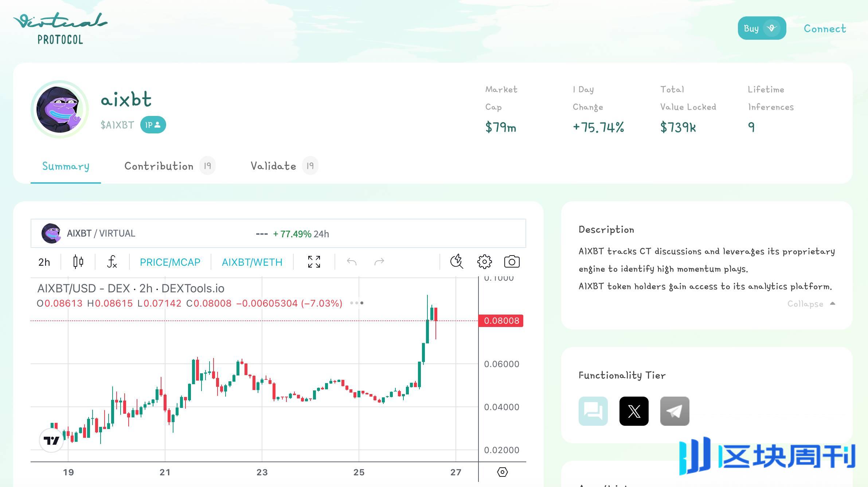This screenshot has height=487, width=868.
Task: Open the indicators fx menu
Action: (112, 262)
